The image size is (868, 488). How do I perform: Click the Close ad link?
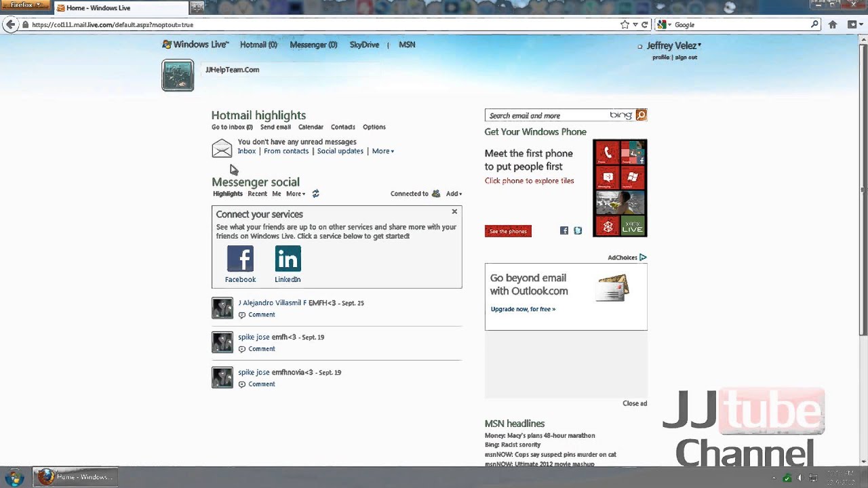click(x=635, y=403)
